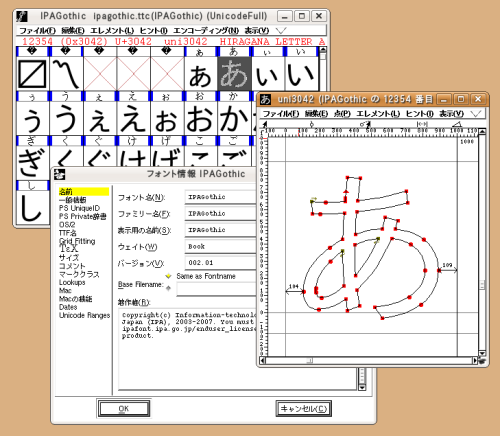Select サイズ in the font info list
This screenshot has height=436, width=500.
[69, 258]
